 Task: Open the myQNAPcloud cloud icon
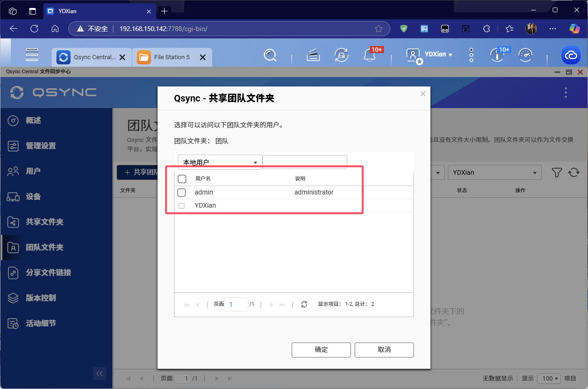(571, 55)
